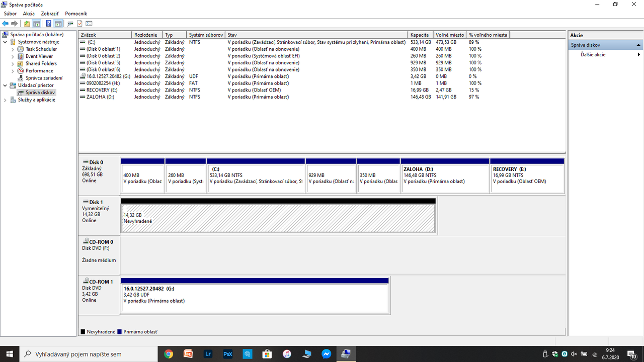The height and width of the screenshot is (362, 644).
Task: Select Performance in the tree
Action: tap(39, 71)
